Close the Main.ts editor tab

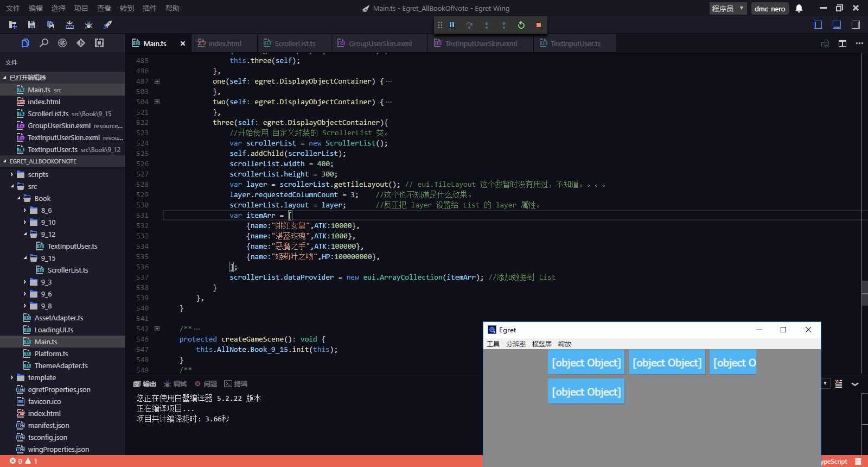183,43
